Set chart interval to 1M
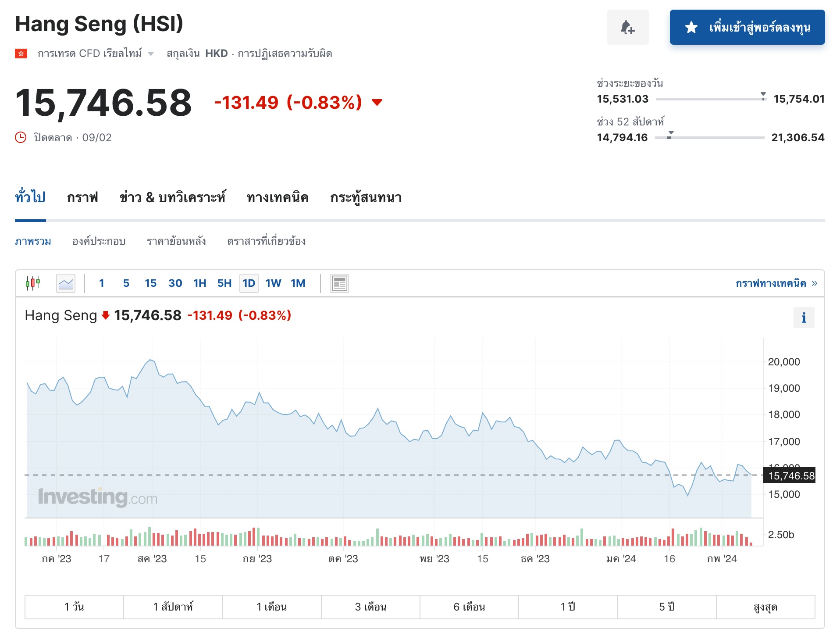The image size is (840, 643). coord(298,283)
